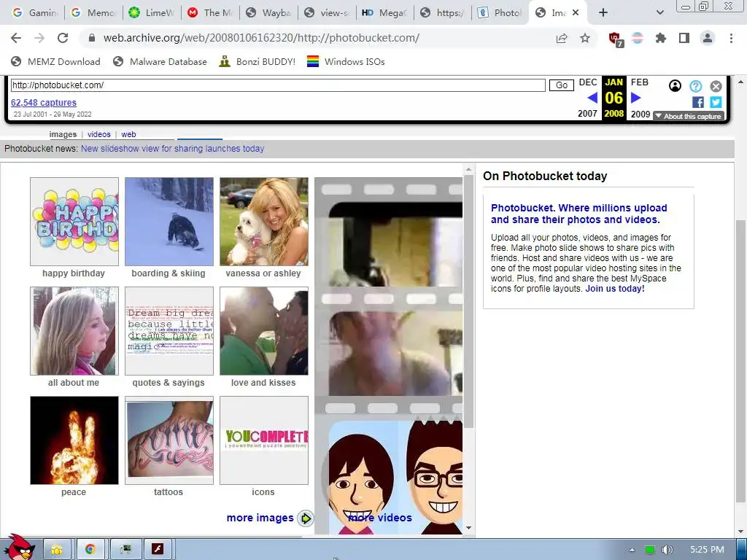The height and width of the screenshot is (560, 747).
Task: Click the browser forward arrow
Action: 39,38
